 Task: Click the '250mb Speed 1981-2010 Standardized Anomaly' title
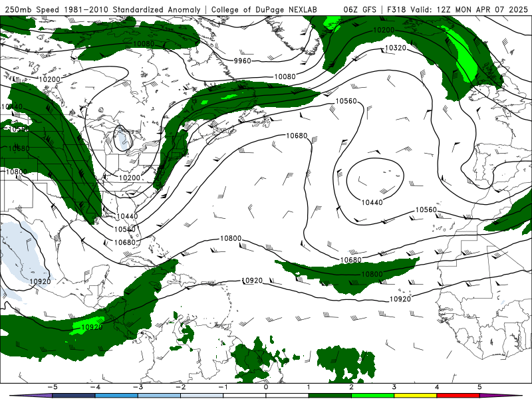(x=103, y=9)
